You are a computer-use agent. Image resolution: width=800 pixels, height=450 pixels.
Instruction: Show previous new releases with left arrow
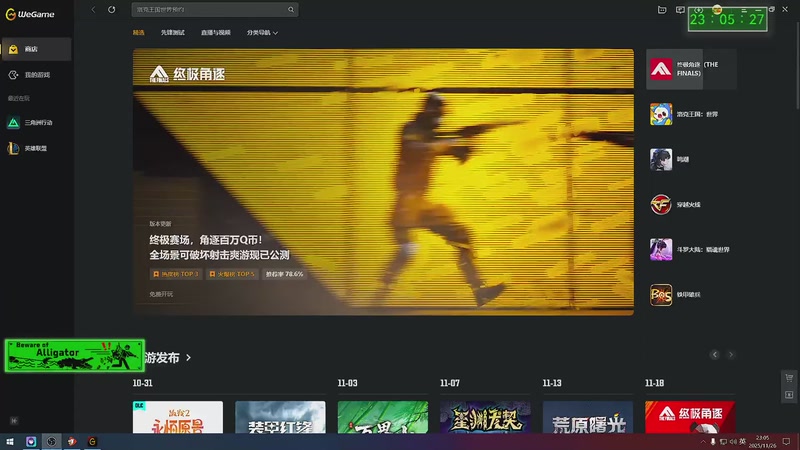[714, 355]
